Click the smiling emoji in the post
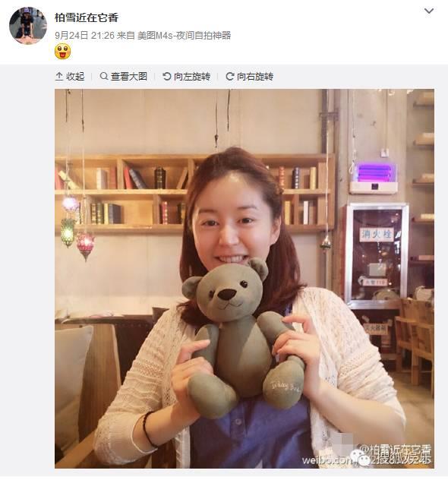The image size is (448, 480). pos(63,52)
